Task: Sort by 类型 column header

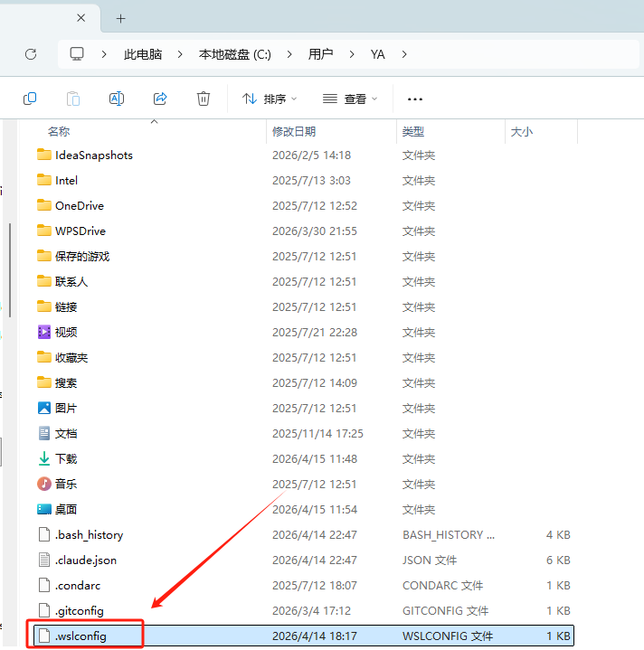Action: tap(413, 132)
